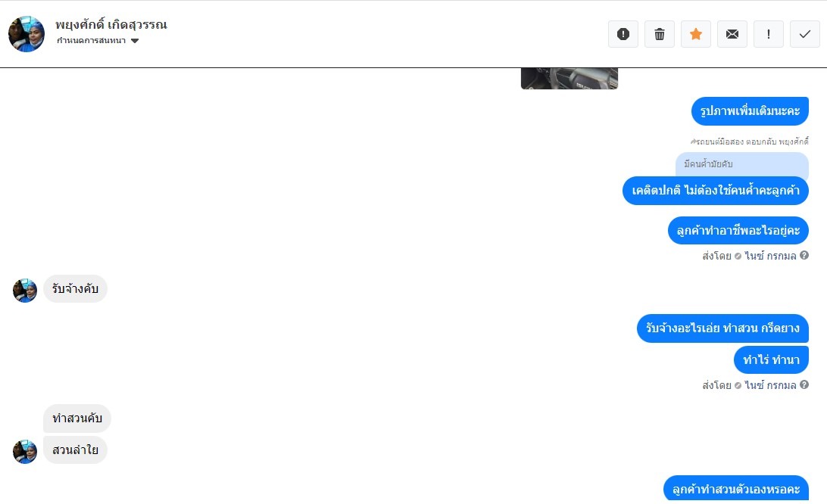Click sender avatar next to สวนลำใย
This screenshot has width=827, height=504.
[x=25, y=452]
